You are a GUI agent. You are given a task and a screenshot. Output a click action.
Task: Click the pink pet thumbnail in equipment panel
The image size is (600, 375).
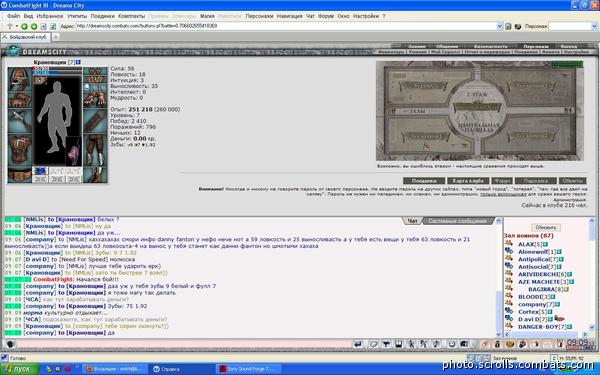coord(74,152)
